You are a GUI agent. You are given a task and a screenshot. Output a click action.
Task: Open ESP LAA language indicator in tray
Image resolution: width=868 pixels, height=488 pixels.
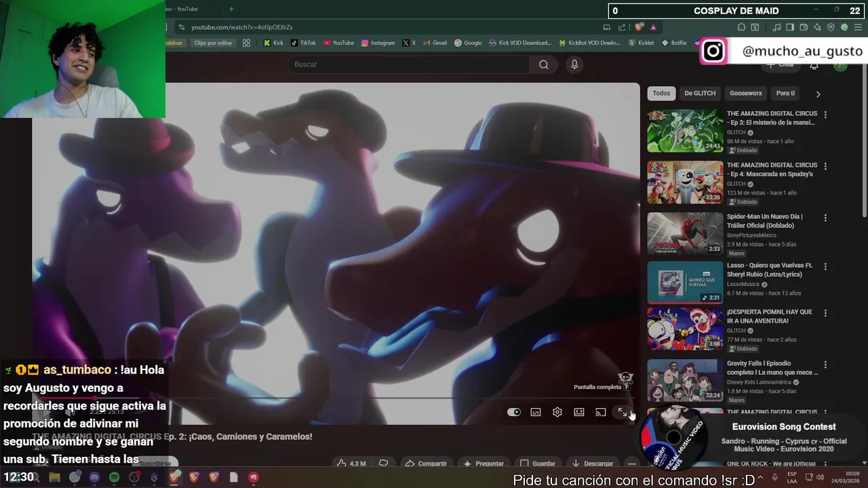[792, 477]
